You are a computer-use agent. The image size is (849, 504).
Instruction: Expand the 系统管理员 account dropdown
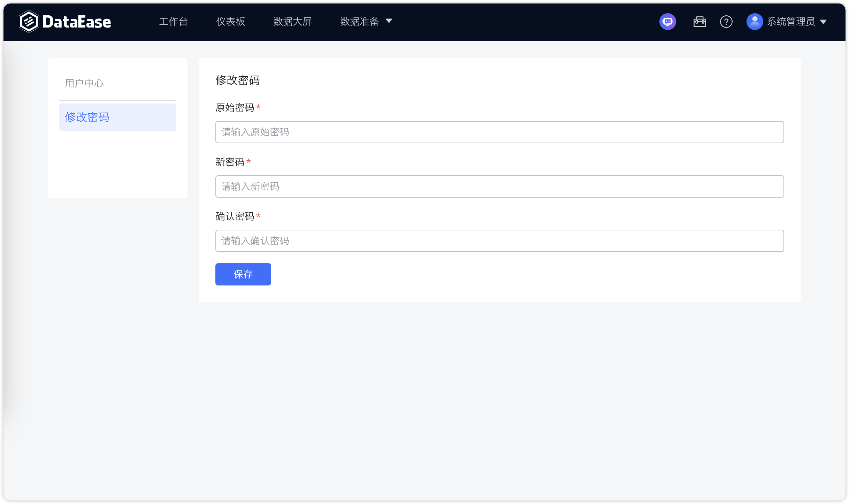(823, 21)
